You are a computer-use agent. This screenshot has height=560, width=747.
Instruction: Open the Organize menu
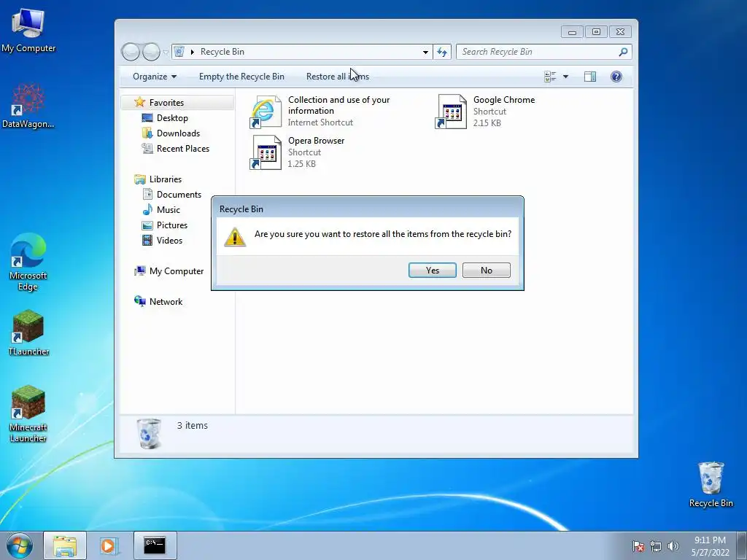tap(155, 77)
